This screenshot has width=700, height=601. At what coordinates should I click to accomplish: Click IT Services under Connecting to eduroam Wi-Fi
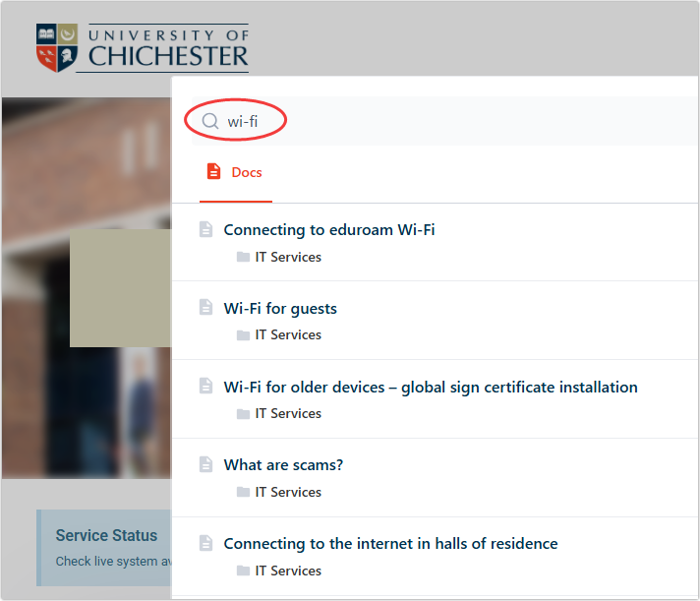[x=288, y=257]
